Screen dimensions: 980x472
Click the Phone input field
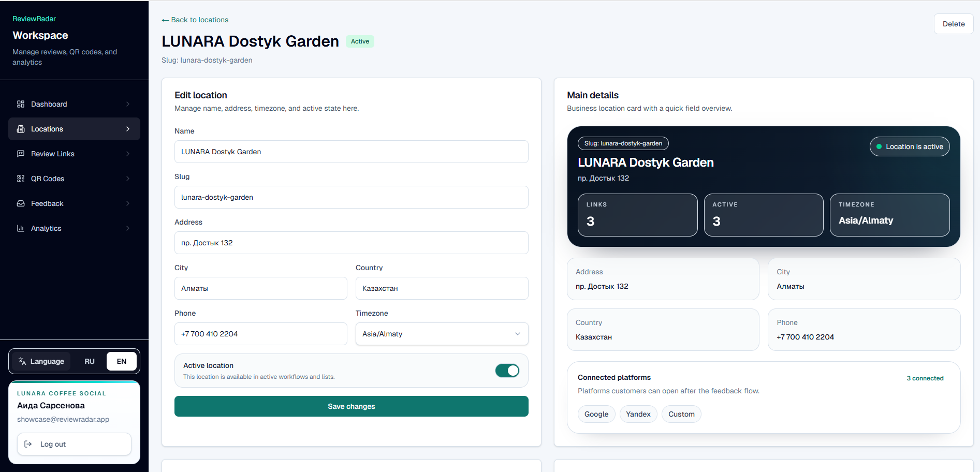[x=261, y=334]
